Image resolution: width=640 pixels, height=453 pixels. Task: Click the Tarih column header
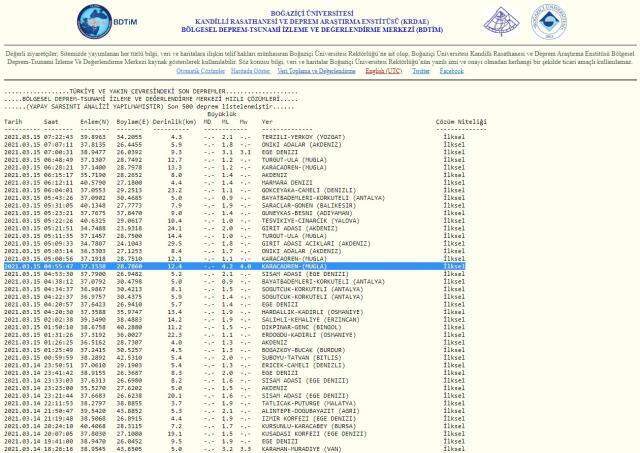point(13,122)
